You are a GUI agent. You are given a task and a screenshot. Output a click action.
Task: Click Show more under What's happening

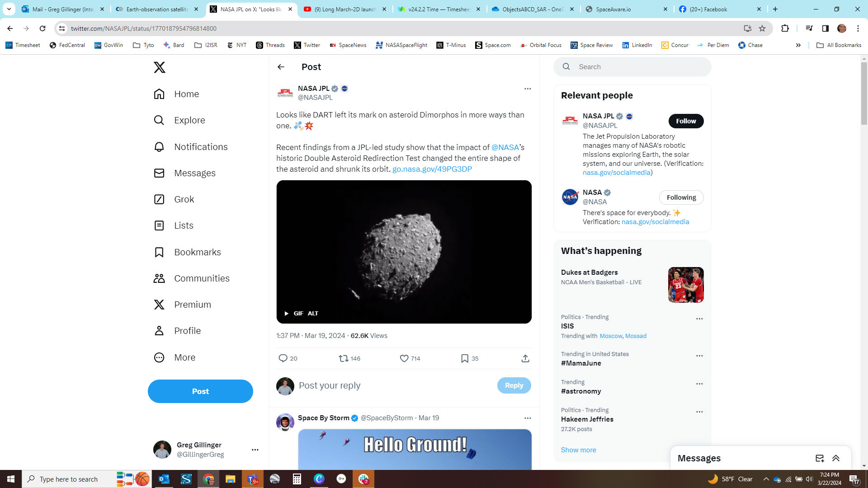(578, 450)
